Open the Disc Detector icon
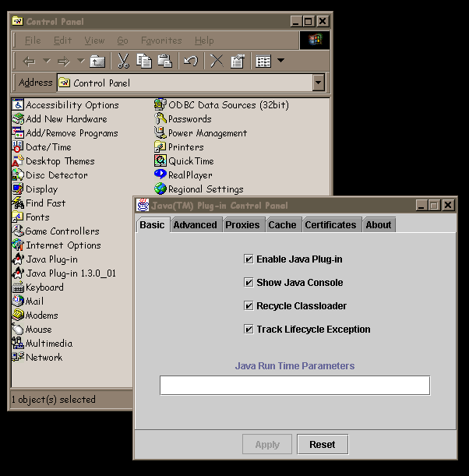 coord(18,175)
